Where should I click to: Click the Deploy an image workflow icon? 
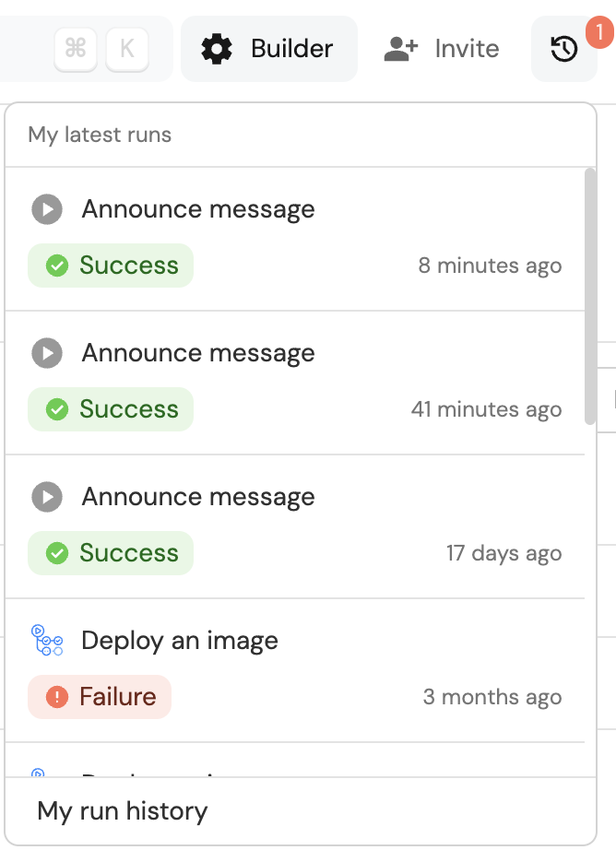(47, 641)
